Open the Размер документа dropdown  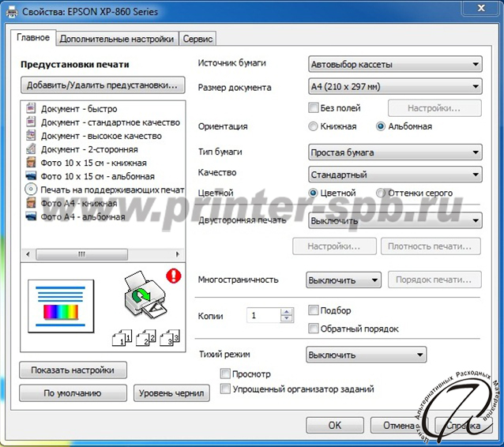coord(395,86)
